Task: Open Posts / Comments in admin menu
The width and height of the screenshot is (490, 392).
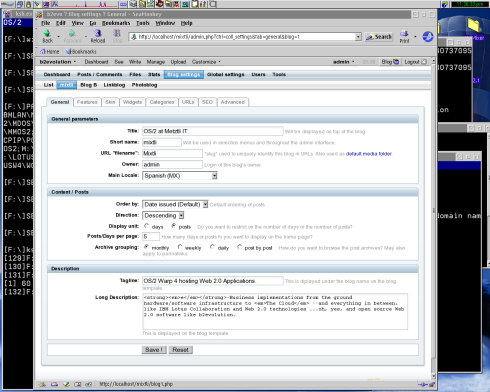Action: 100,74
